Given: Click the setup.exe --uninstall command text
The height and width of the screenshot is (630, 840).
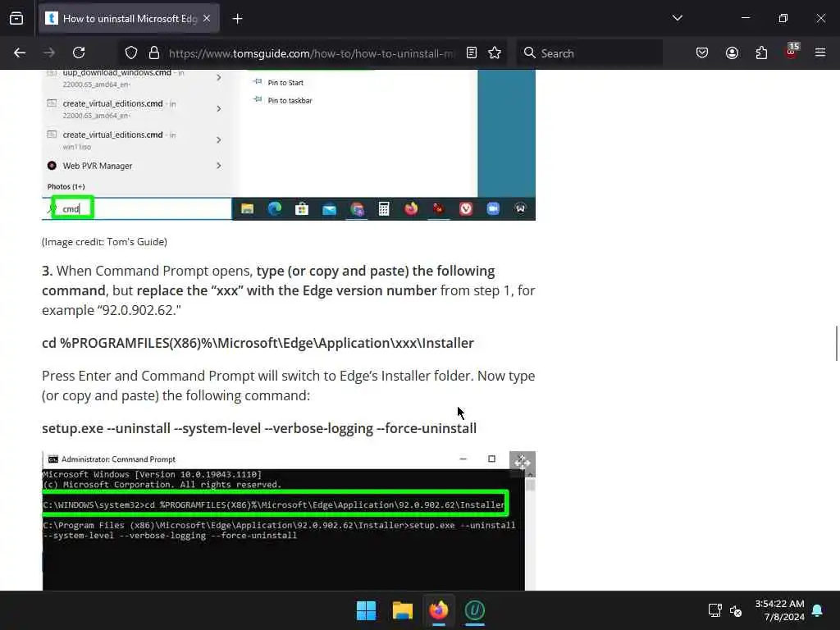Looking at the screenshot, I should (x=259, y=428).
